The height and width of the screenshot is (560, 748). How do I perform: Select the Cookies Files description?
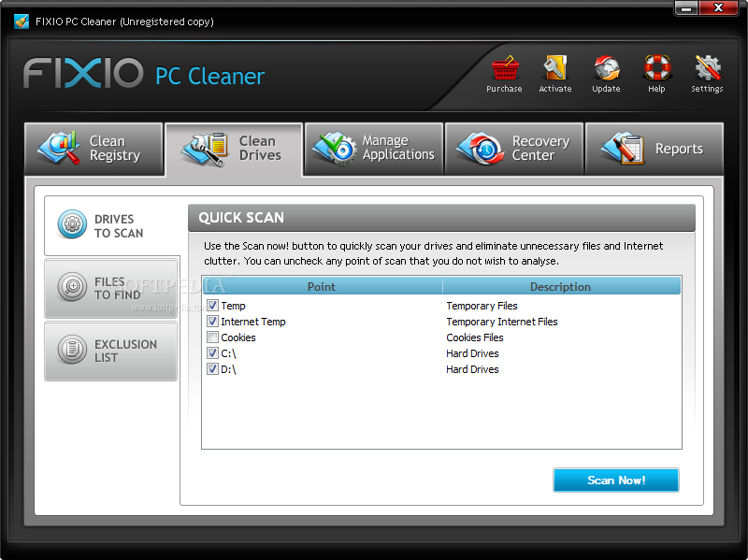click(x=475, y=337)
